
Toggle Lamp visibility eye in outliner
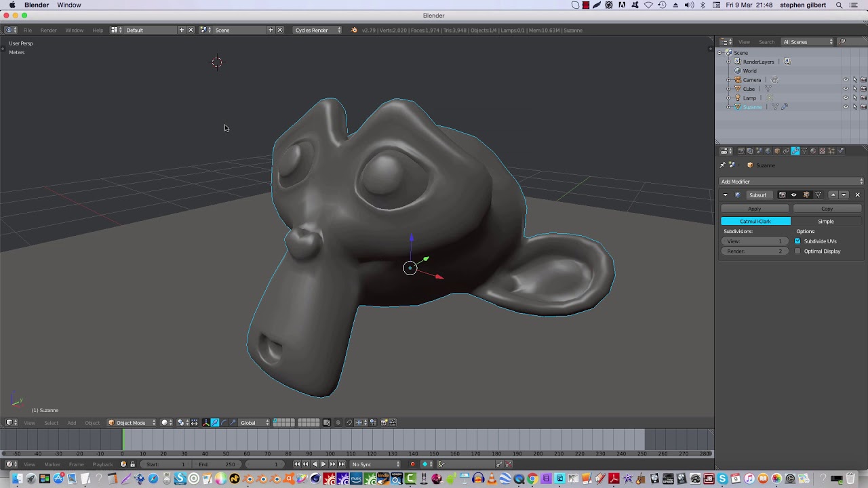coord(846,98)
